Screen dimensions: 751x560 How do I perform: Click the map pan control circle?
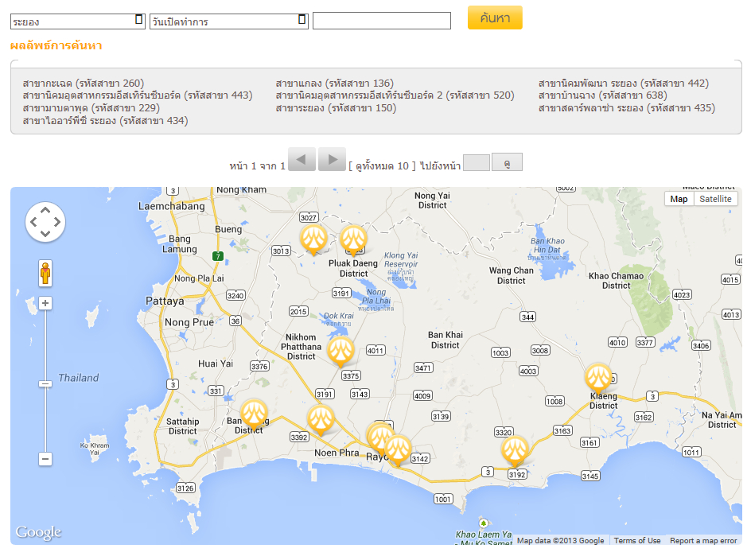click(45, 222)
